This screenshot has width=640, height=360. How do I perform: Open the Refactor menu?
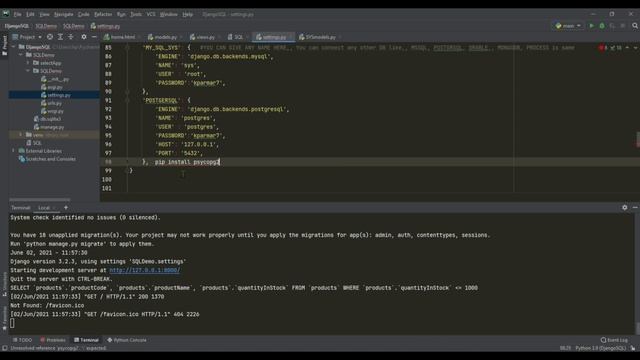click(x=103, y=14)
